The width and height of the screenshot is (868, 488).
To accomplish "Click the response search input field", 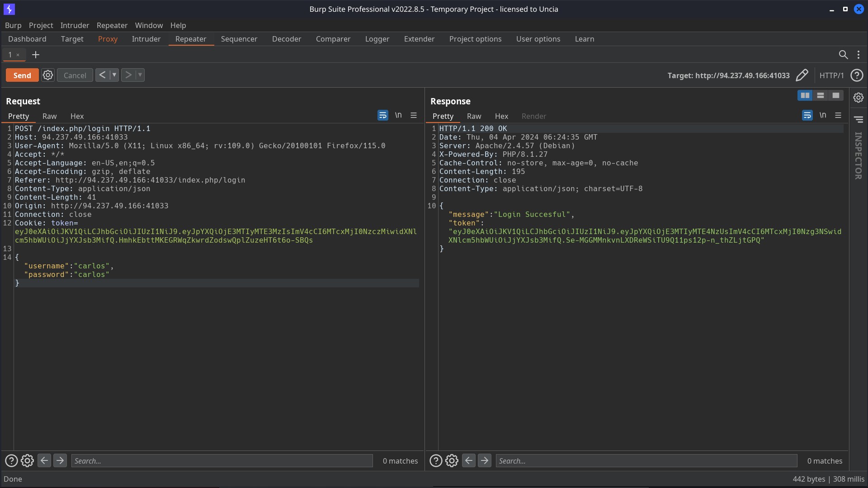I will pyautogui.click(x=646, y=460).
